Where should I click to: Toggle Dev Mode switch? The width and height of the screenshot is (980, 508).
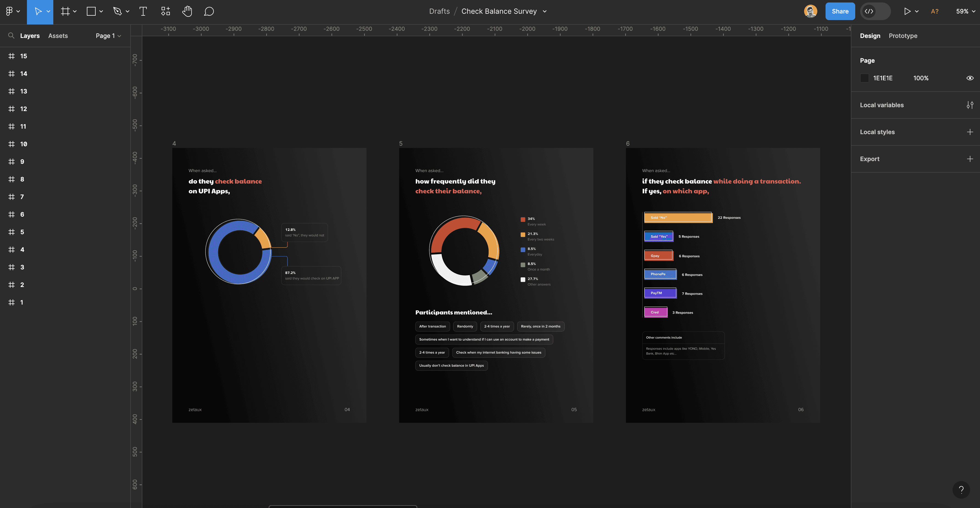coord(875,12)
